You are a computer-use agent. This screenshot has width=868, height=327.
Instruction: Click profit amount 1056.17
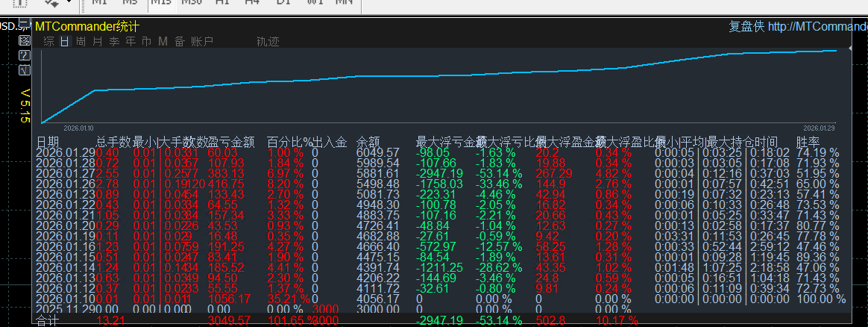click(x=229, y=299)
